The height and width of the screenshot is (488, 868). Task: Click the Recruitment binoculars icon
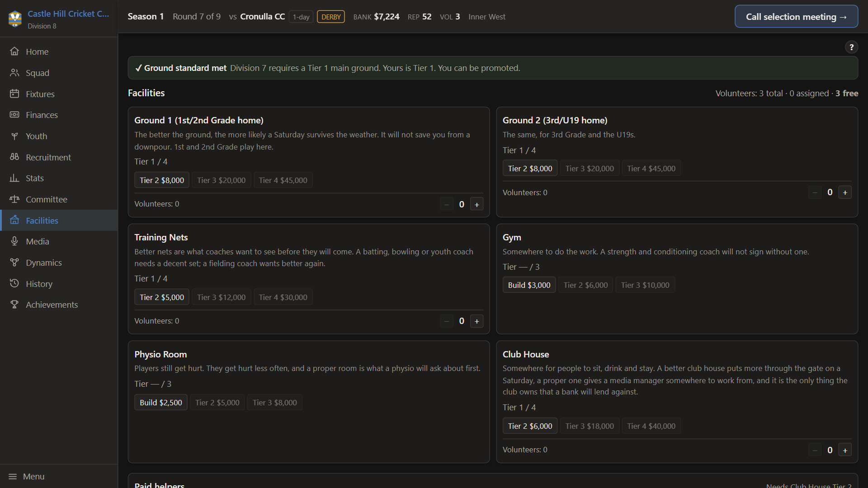tap(14, 157)
